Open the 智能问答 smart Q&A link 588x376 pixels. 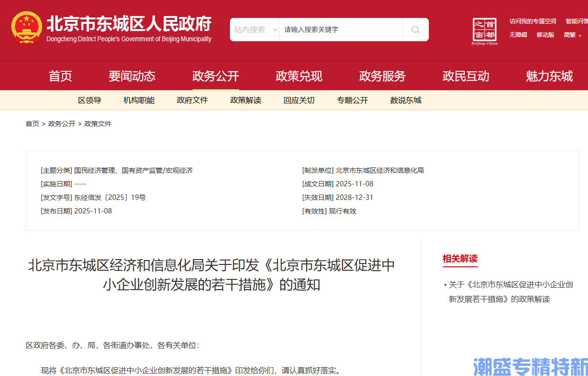tap(577, 21)
